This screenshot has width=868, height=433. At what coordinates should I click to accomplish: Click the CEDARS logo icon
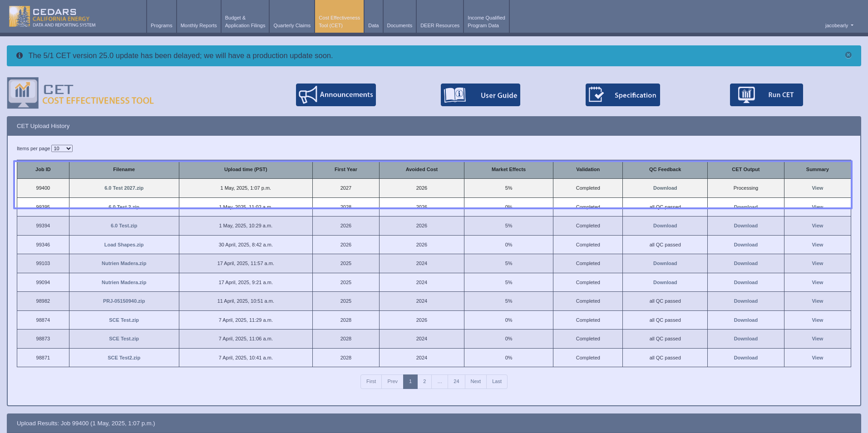19,17
